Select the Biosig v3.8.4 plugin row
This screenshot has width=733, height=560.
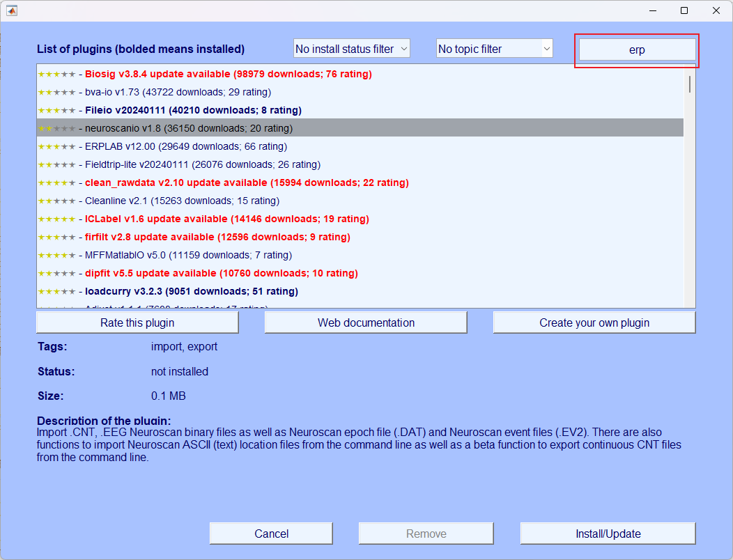coord(360,74)
